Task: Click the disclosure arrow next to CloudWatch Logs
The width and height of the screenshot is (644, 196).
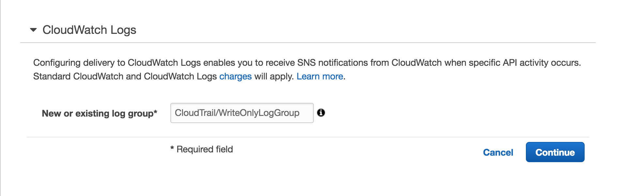Action: point(33,30)
